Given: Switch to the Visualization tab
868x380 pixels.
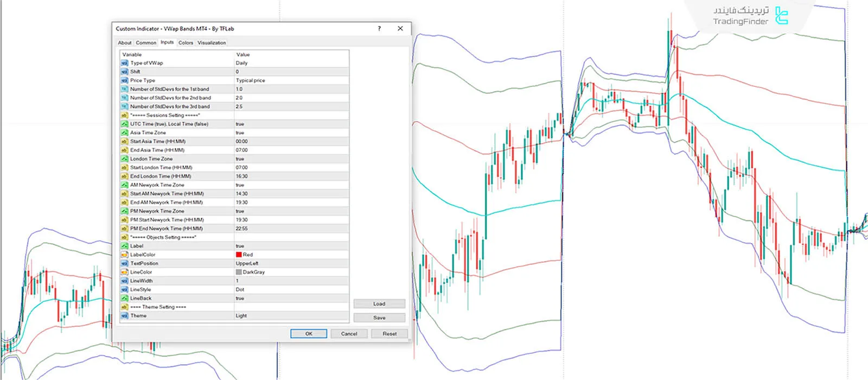Looking at the screenshot, I should coord(212,43).
